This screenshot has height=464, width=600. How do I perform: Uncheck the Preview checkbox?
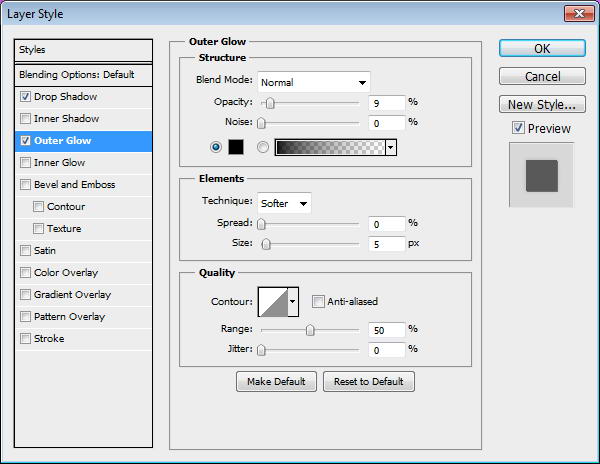click(518, 128)
